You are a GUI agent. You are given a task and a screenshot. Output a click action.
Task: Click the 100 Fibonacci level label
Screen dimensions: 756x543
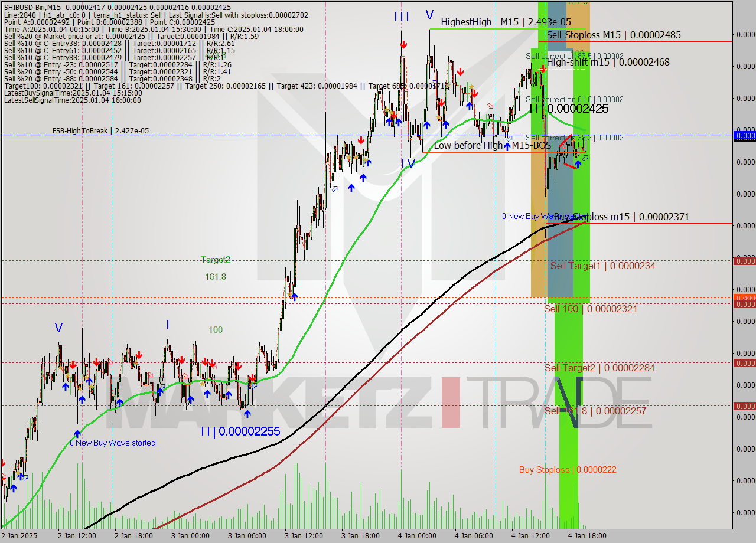pyautogui.click(x=216, y=330)
